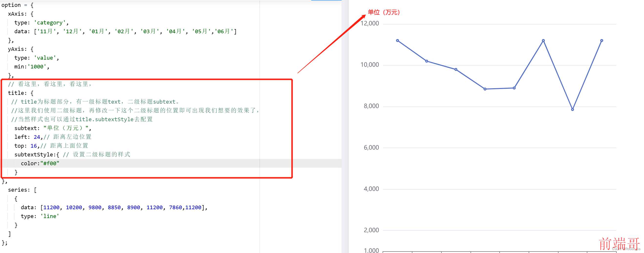Click the '12月' string in xAxis data
Screen dimensions: 644x253
click(x=73, y=32)
